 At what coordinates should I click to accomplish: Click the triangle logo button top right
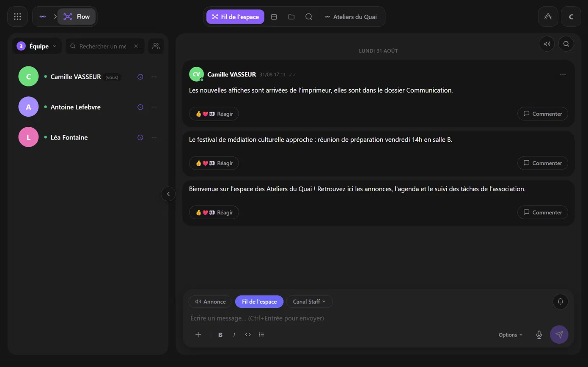tap(548, 16)
